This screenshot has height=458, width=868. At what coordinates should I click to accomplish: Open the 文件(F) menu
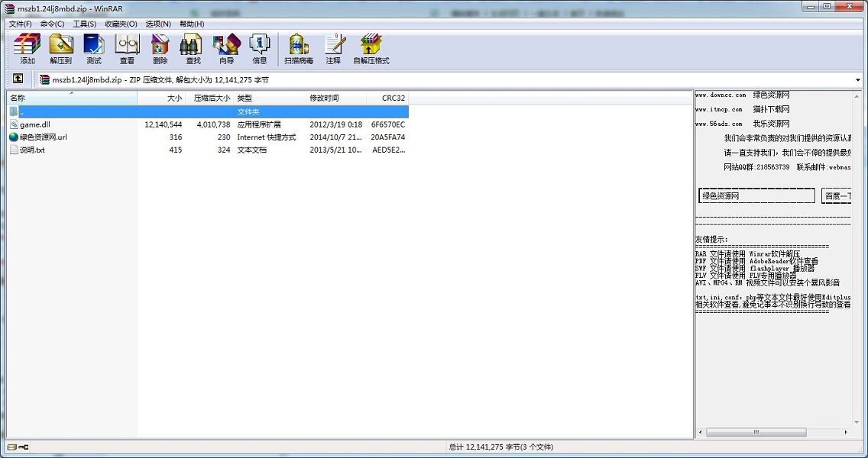coord(21,24)
